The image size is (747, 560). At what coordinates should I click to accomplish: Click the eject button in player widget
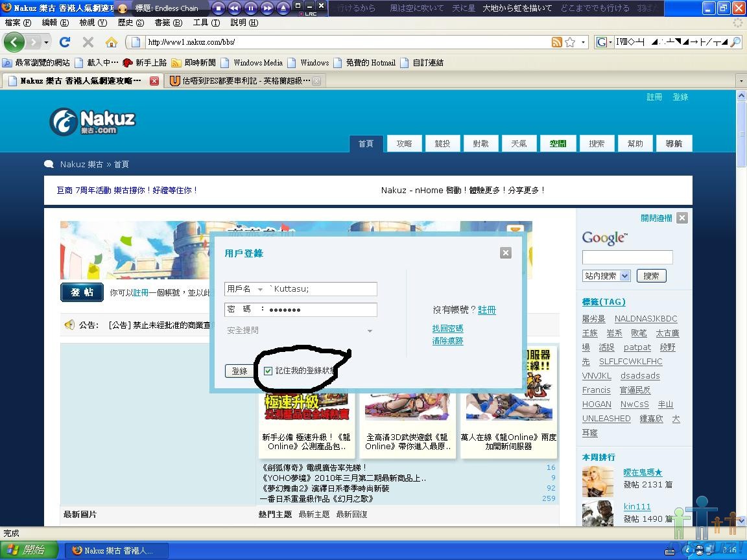pyautogui.click(x=283, y=8)
